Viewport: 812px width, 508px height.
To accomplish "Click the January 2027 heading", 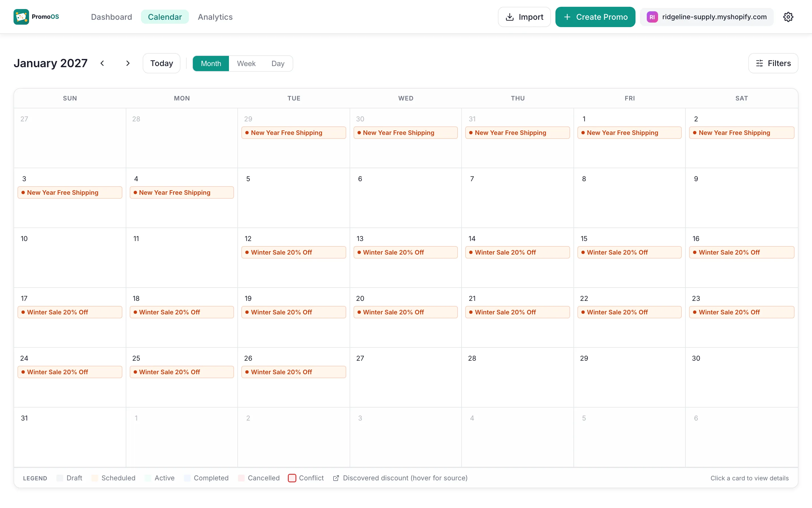I will tap(51, 63).
